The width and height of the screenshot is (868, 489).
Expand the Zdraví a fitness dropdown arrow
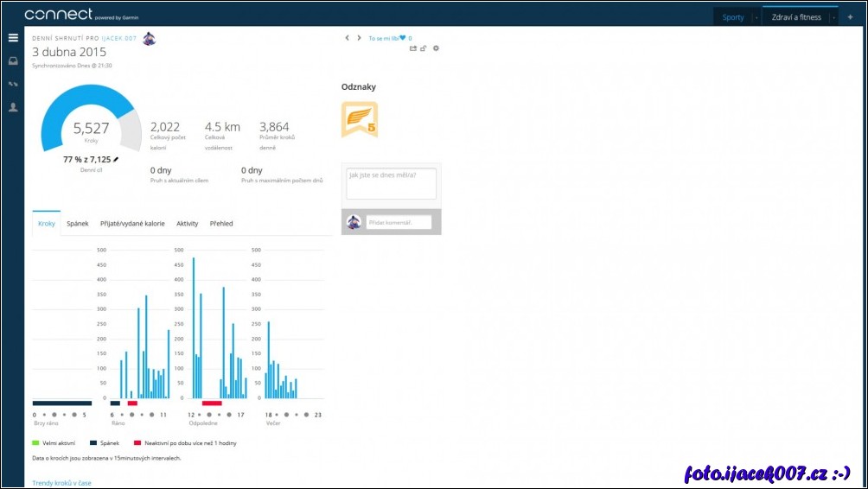(x=833, y=17)
